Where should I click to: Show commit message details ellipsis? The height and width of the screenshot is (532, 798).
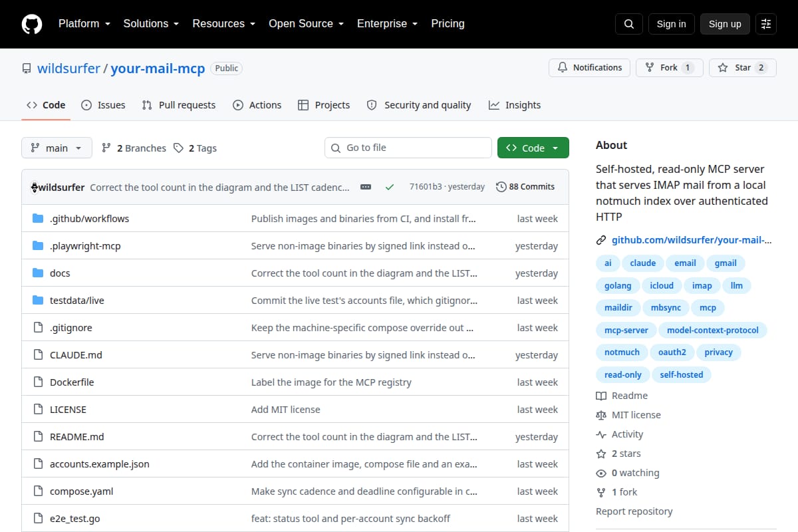(366, 187)
